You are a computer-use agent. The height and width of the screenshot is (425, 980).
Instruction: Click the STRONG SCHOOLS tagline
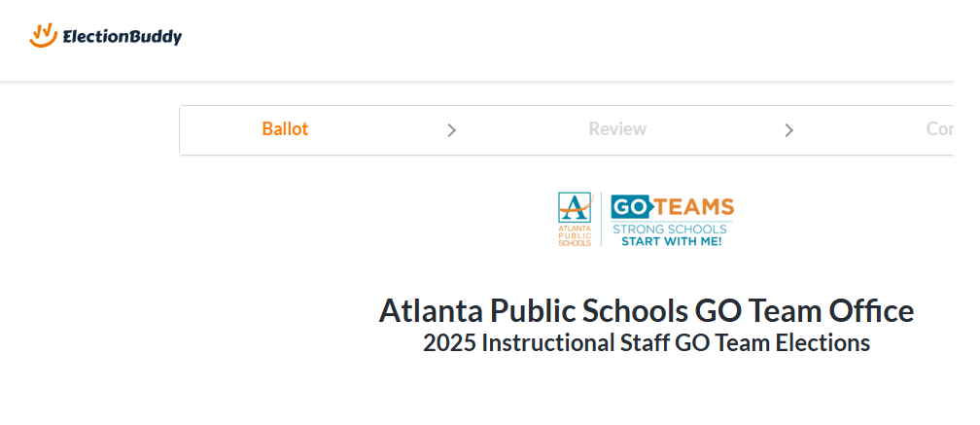point(669,229)
